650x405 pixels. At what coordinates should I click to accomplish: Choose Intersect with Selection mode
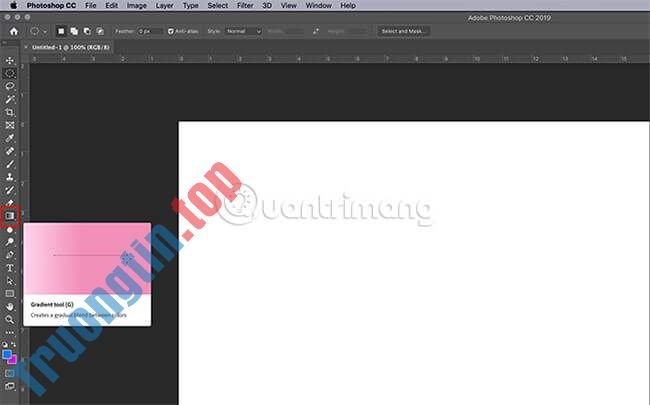pos(100,31)
